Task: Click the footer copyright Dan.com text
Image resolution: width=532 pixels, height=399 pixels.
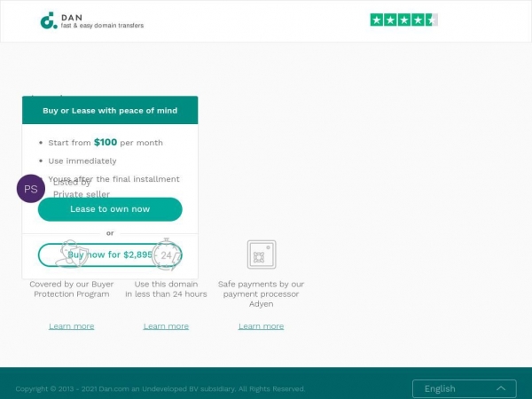Action: click(x=160, y=389)
